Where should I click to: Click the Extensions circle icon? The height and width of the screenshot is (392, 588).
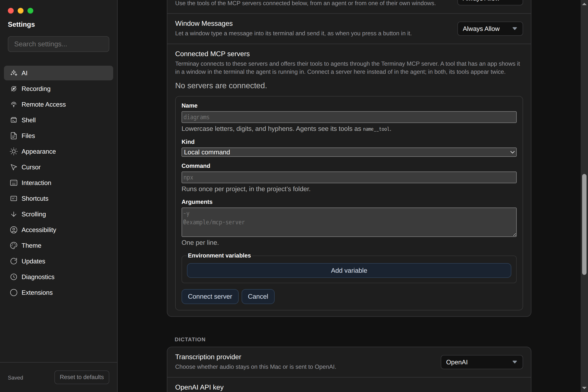pos(14,293)
